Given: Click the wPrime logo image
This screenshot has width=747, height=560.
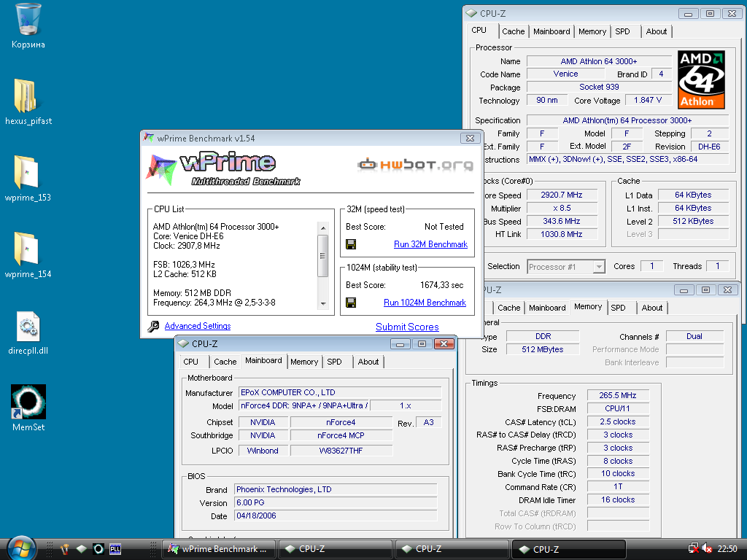Looking at the screenshot, I should click(x=223, y=169).
